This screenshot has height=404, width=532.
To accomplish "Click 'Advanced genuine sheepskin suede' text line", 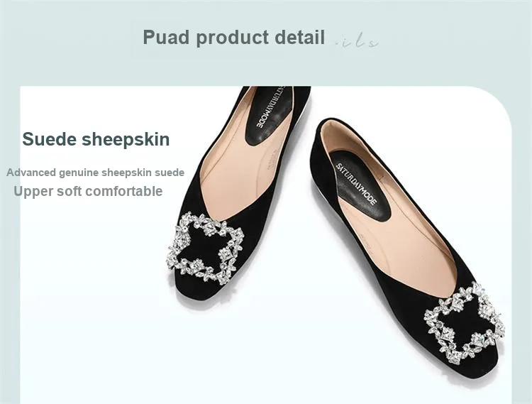I will [x=95, y=173].
